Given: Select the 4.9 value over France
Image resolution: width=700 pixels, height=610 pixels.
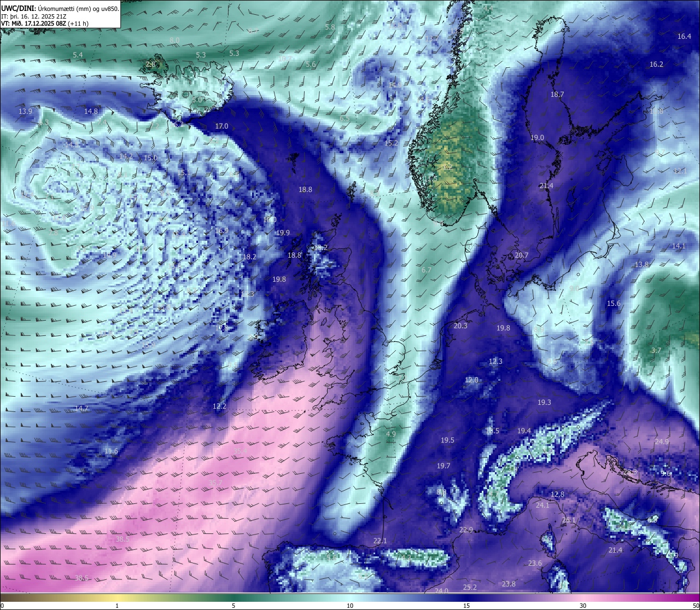Looking at the screenshot, I should (x=390, y=434).
